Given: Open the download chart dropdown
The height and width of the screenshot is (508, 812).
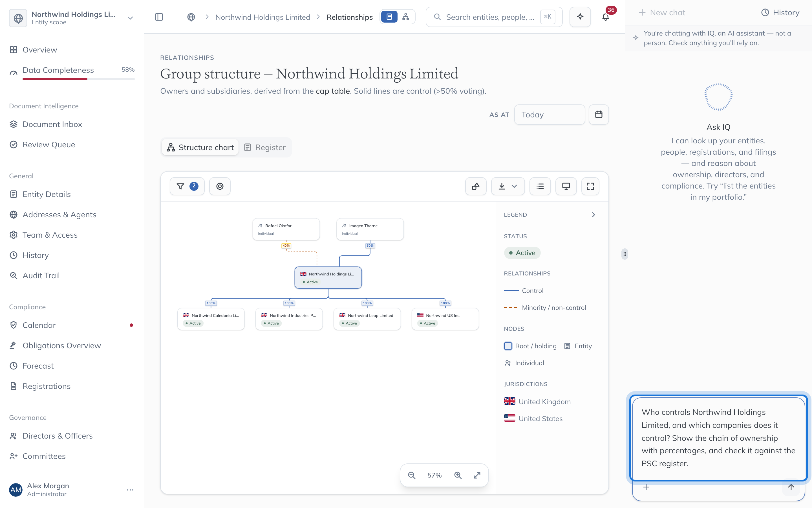Looking at the screenshot, I should point(508,186).
